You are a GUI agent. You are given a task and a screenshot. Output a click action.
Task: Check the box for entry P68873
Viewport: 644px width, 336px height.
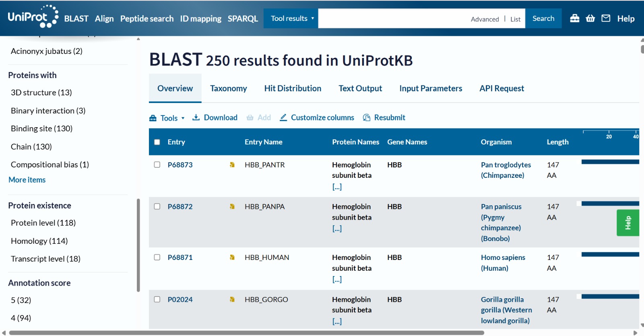[x=157, y=165]
